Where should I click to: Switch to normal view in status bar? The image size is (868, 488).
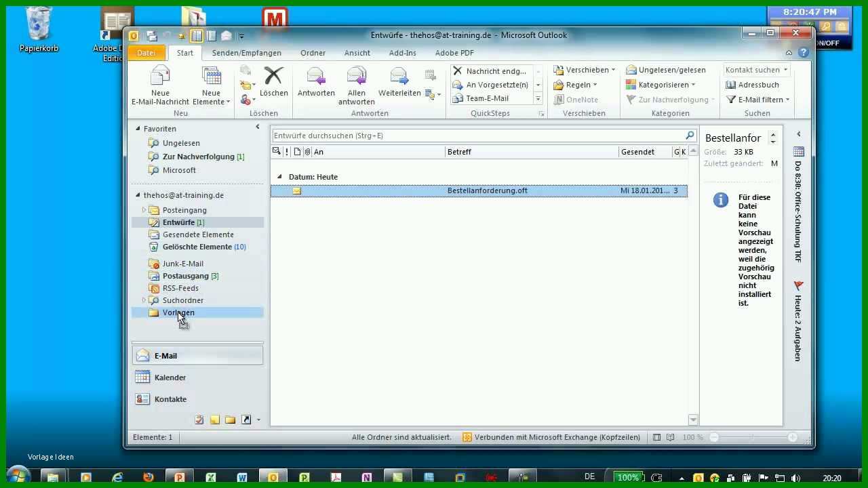pos(656,438)
